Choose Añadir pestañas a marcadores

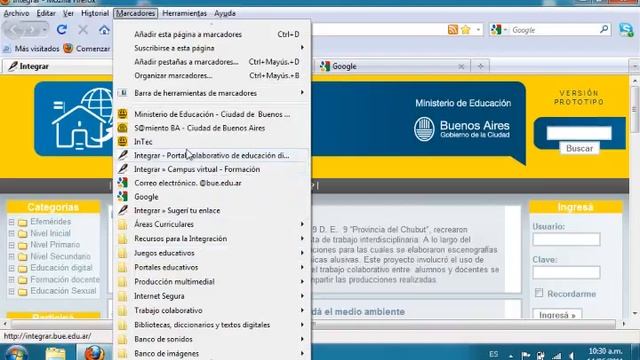(212, 62)
